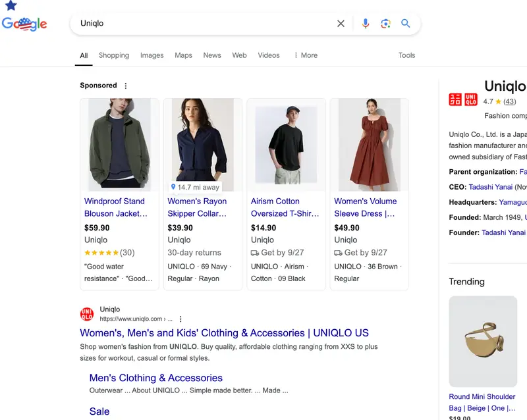The height and width of the screenshot is (420, 527).
Task: Click the Sale sitelink
Action: coord(99,411)
